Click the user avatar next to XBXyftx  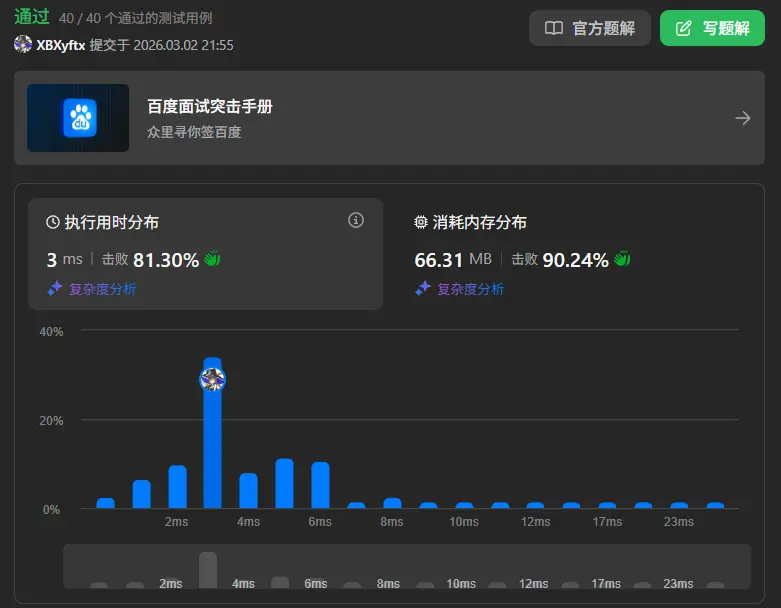[23, 45]
